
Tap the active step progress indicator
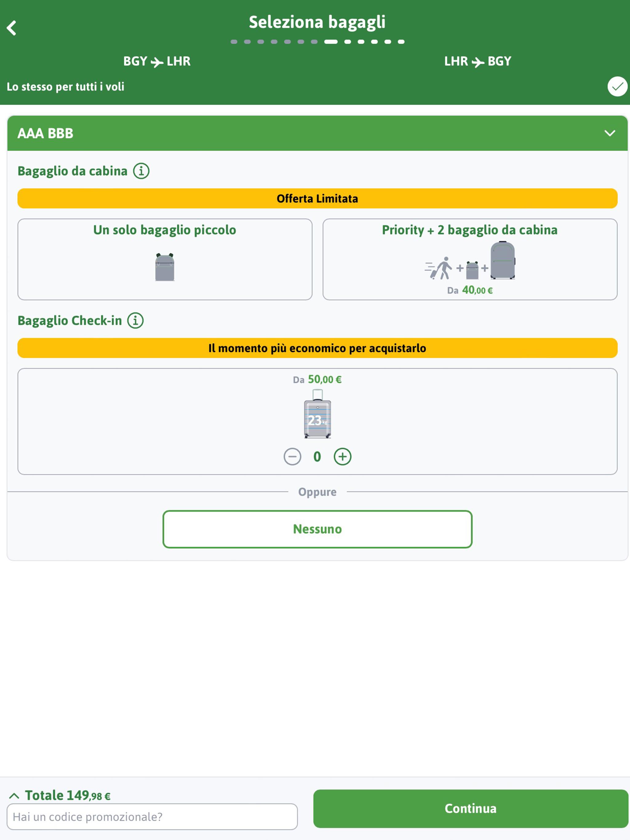coord(331,42)
